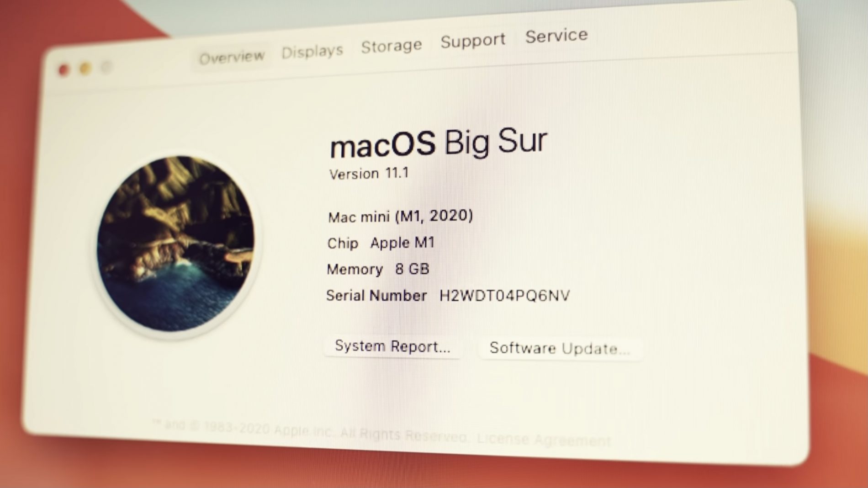Click the Chip Apple M1 line
The width and height of the screenshot is (868, 488).
coord(381,243)
